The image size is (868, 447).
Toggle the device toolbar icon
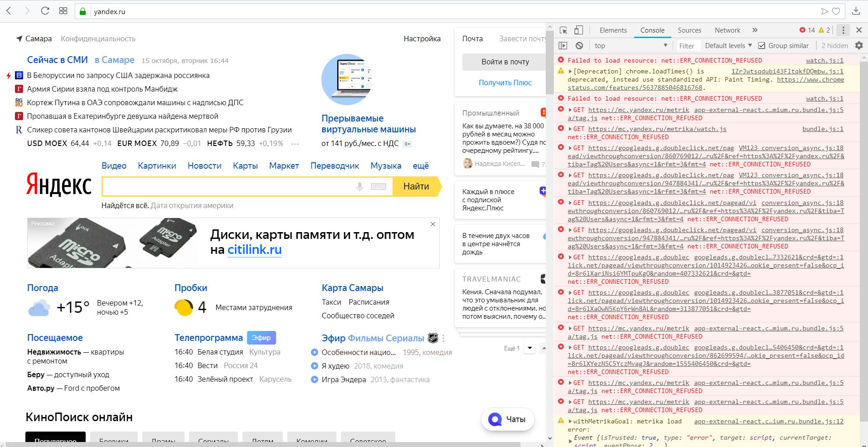578,30
